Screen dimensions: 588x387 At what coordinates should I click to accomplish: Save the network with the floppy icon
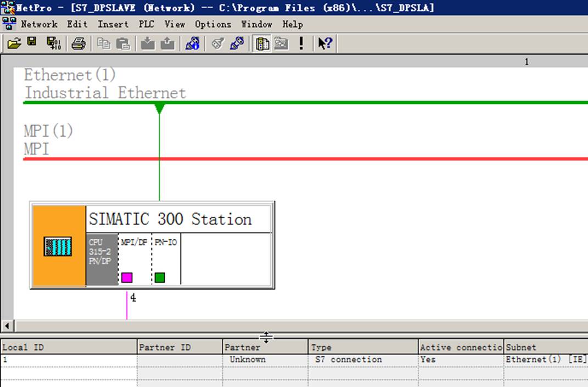click(x=32, y=42)
